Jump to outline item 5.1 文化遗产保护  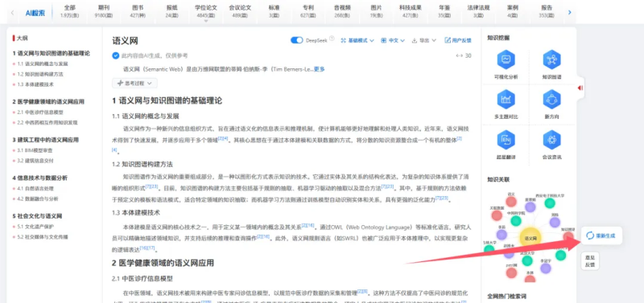(35, 227)
